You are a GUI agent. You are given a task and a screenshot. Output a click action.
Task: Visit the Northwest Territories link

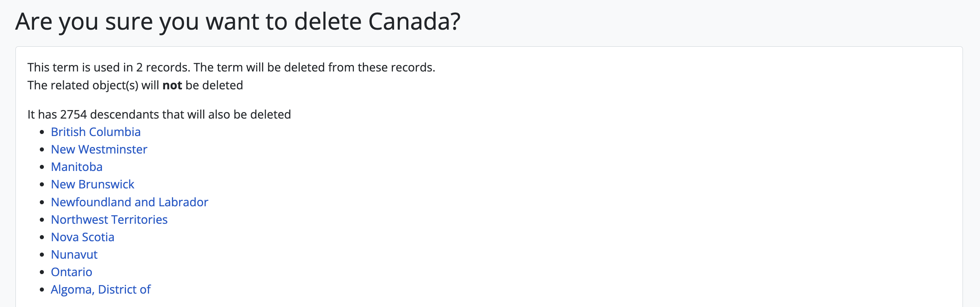click(109, 220)
